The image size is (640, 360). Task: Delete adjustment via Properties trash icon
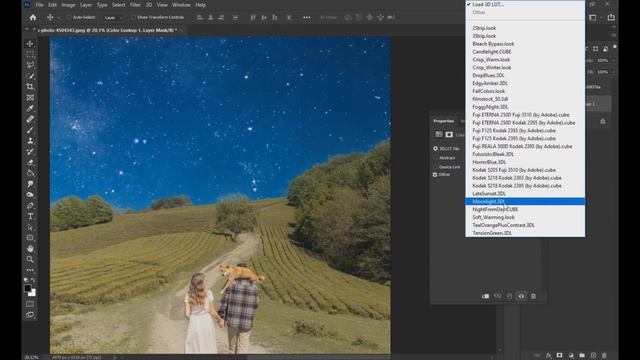(x=533, y=296)
